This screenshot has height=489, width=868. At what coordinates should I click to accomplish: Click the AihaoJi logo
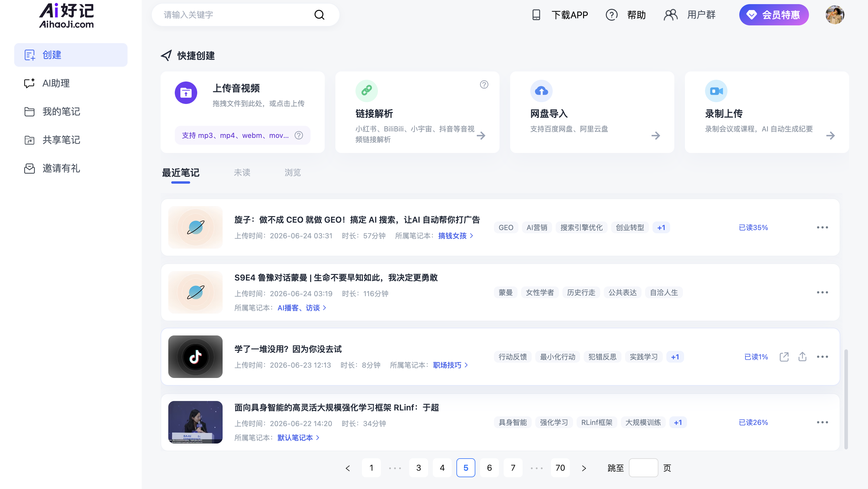tap(66, 15)
